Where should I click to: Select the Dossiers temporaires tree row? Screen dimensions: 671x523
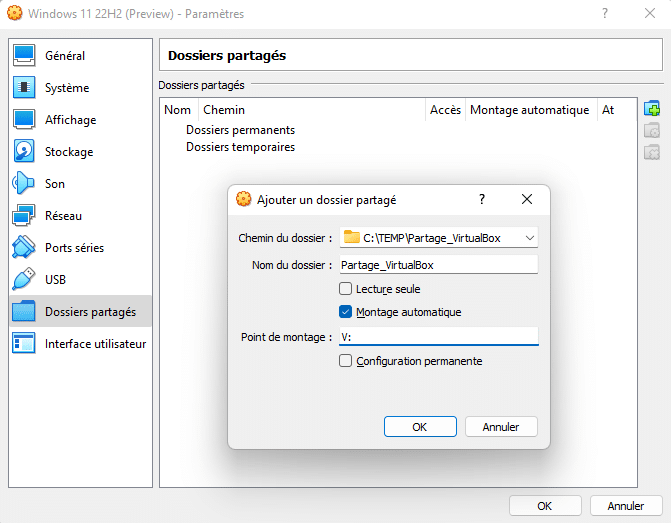tap(240, 147)
